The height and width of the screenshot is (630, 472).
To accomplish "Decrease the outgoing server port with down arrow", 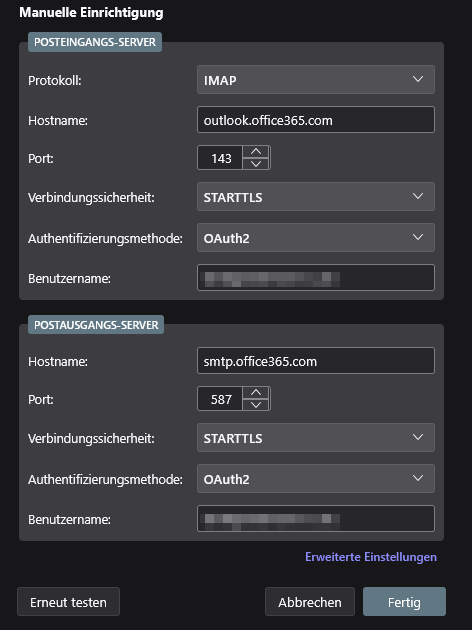I will coord(256,405).
